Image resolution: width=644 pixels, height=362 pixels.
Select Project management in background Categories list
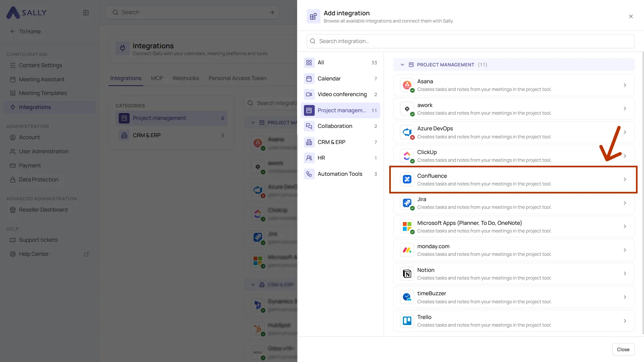[171, 118]
